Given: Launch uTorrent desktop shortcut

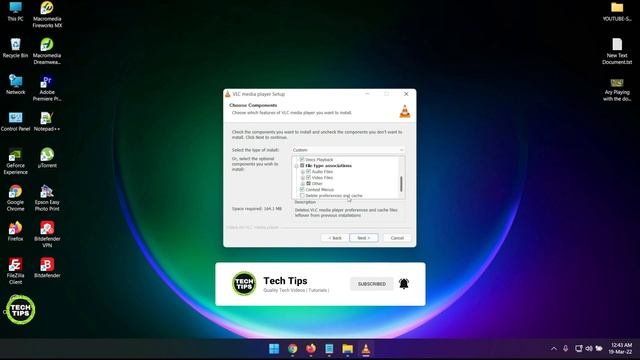Looking at the screenshot, I should coord(47,158).
